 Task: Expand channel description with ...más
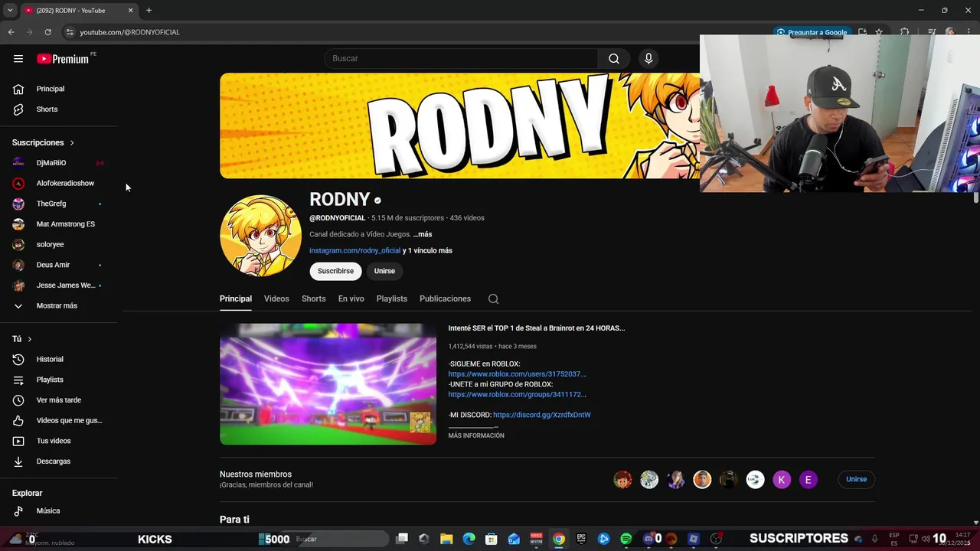tap(423, 234)
